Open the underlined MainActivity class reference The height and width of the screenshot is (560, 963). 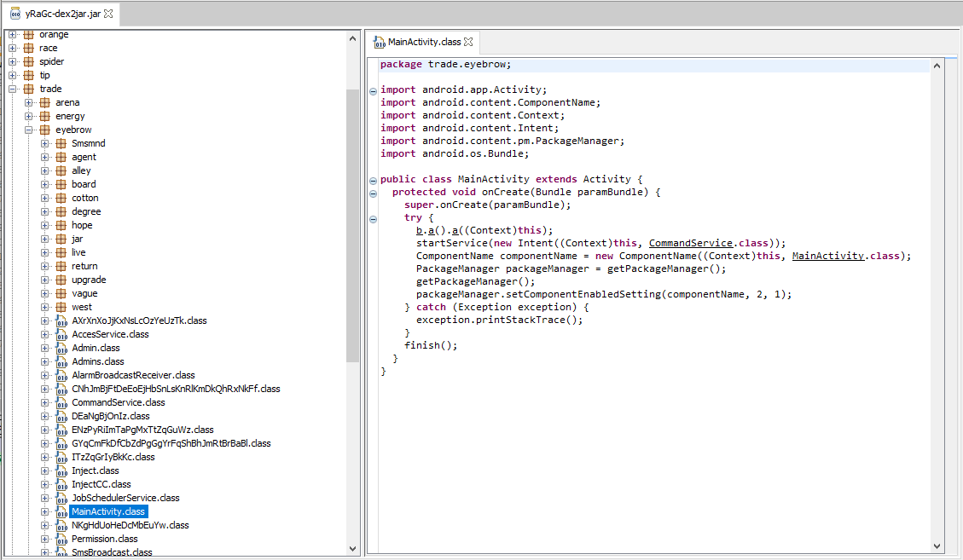pos(829,256)
